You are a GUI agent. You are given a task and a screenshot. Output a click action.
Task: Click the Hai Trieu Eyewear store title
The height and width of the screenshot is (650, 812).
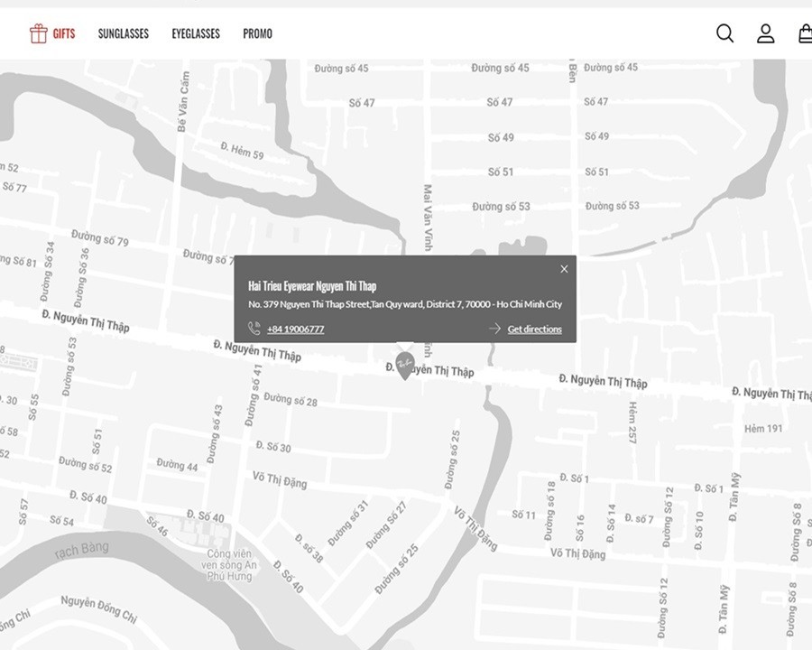tap(312, 286)
